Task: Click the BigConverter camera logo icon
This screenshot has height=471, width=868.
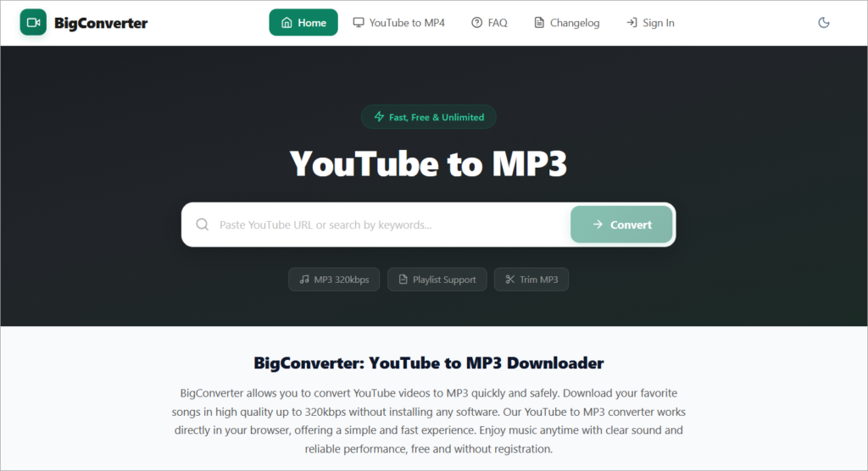Action: pos(33,23)
